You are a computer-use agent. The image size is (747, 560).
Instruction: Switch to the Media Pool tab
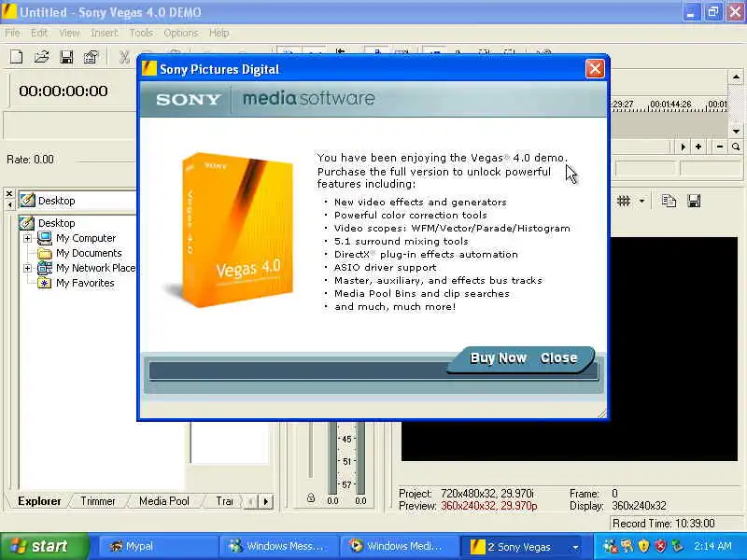[164, 501]
